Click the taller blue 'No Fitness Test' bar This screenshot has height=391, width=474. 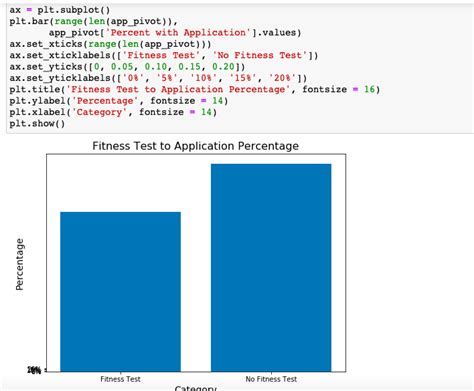click(x=271, y=268)
